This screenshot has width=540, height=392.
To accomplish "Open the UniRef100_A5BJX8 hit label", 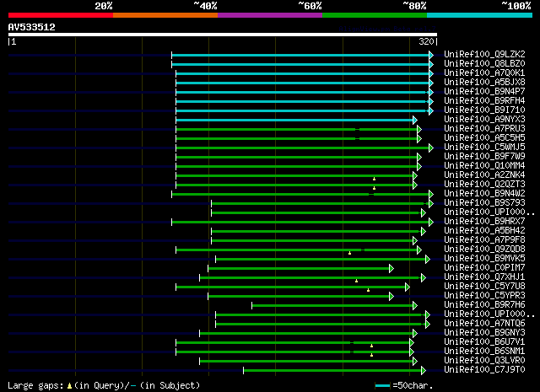I will coord(484,82).
